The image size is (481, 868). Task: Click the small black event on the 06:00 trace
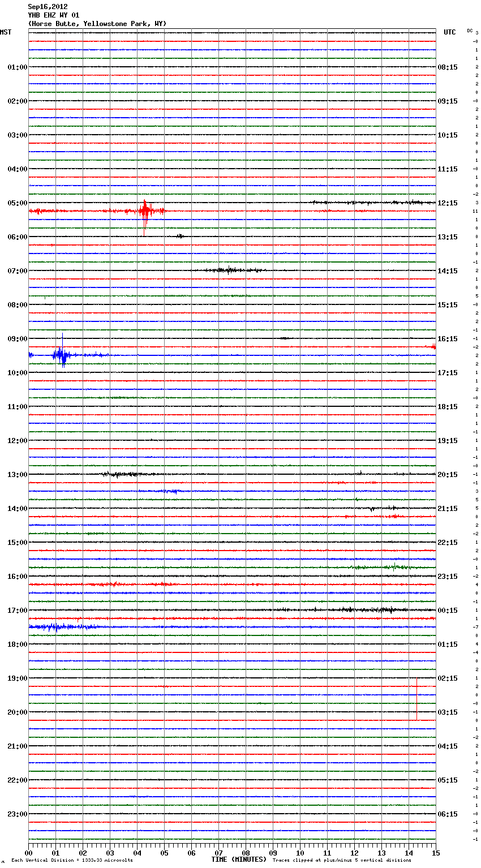[x=180, y=236]
